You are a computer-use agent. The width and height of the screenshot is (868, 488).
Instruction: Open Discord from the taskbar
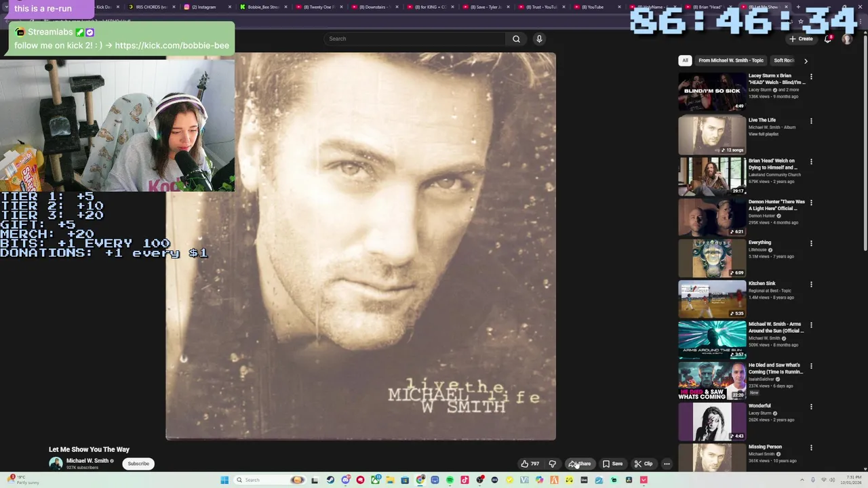coord(346,480)
